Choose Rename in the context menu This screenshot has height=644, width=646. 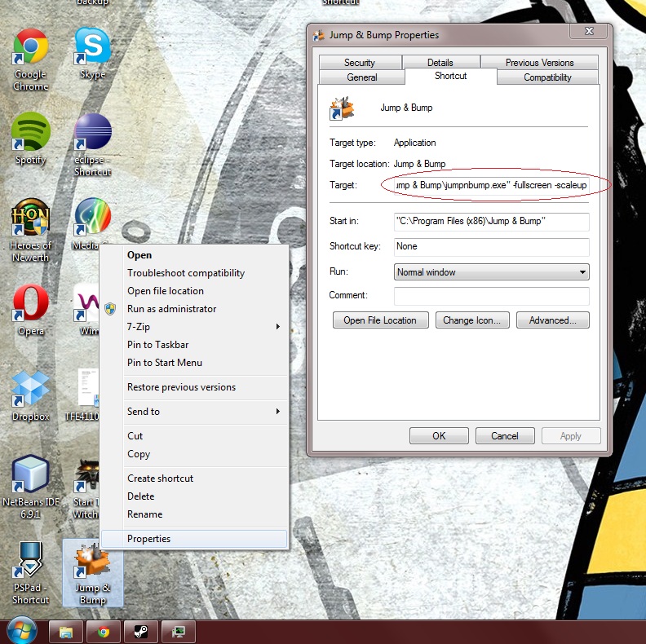[x=193, y=514]
